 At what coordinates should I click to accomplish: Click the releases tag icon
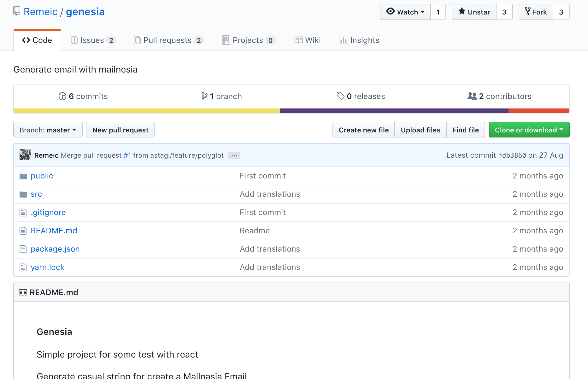click(340, 96)
